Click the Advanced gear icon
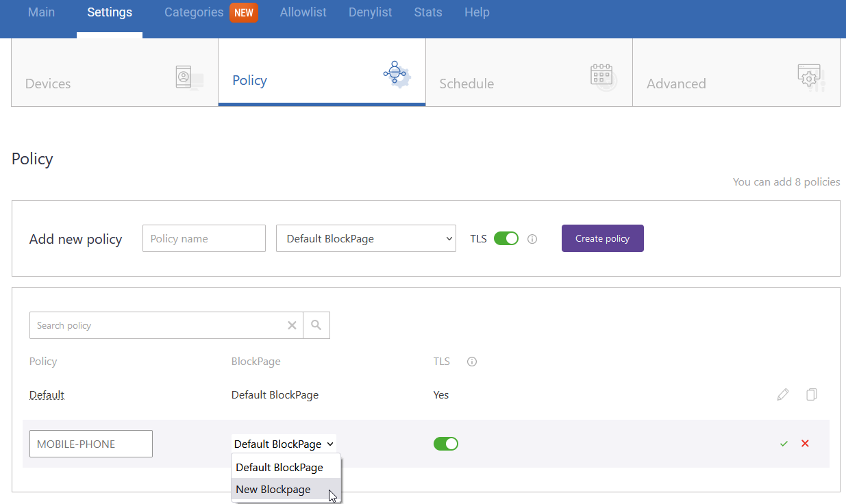The image size is (846, 504). (809, 75)
